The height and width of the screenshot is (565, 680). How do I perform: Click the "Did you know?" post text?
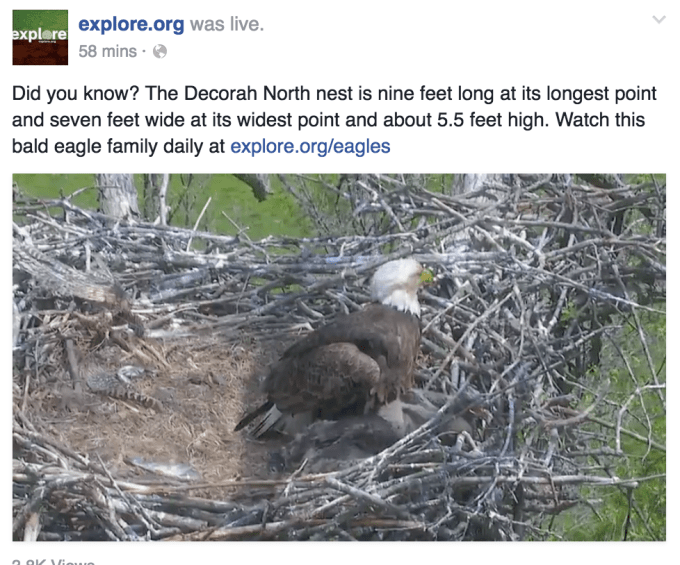point(75,94)
